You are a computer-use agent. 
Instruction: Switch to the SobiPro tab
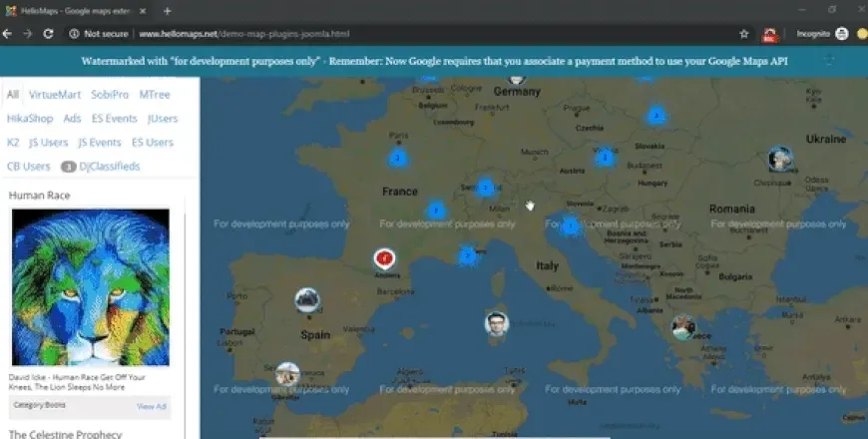click(110, 95)
